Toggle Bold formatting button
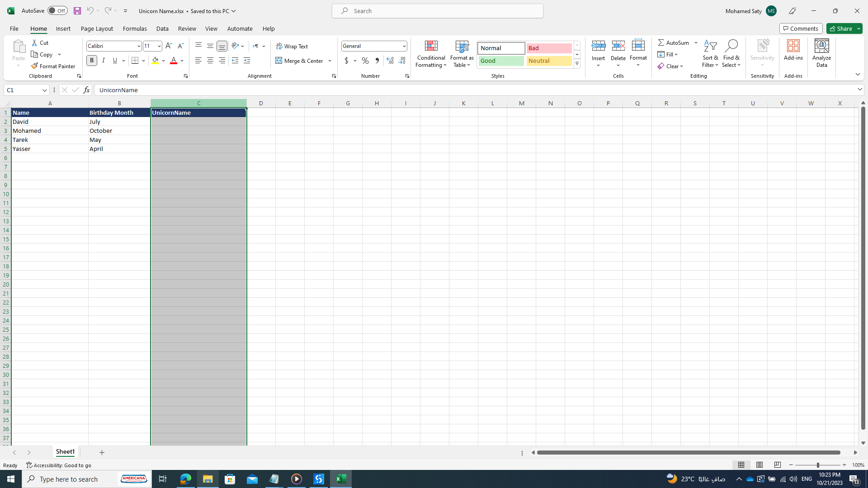This screenshot has width=868, height=488. point(92,61)
